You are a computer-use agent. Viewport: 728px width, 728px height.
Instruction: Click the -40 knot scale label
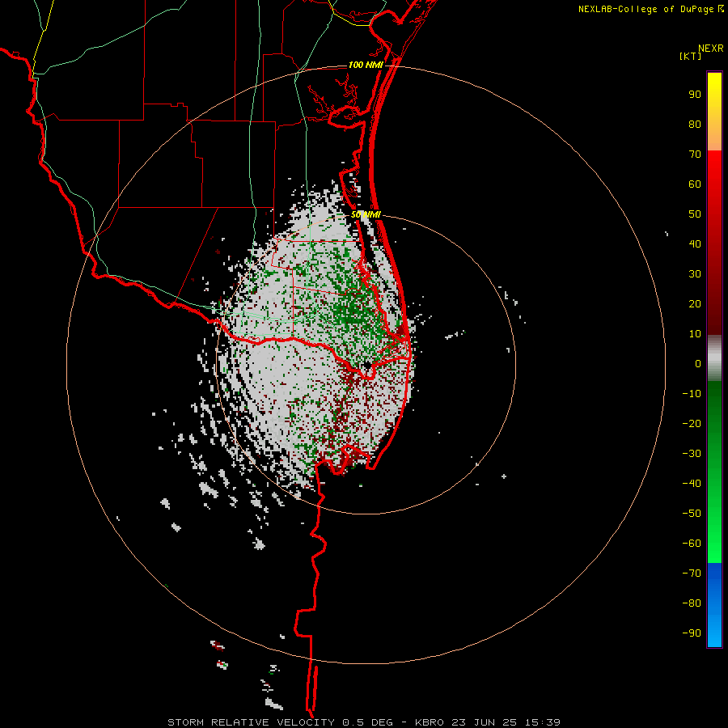[x=692, y=484]
